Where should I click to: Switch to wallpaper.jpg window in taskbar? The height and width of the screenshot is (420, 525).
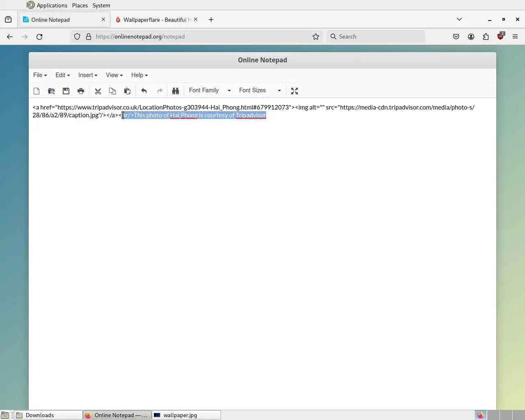(x=186, y=415)
